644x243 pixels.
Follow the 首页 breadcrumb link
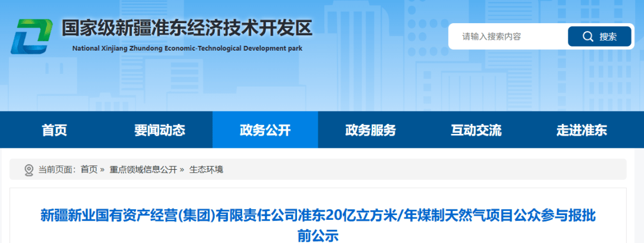(x=89, y=170)
